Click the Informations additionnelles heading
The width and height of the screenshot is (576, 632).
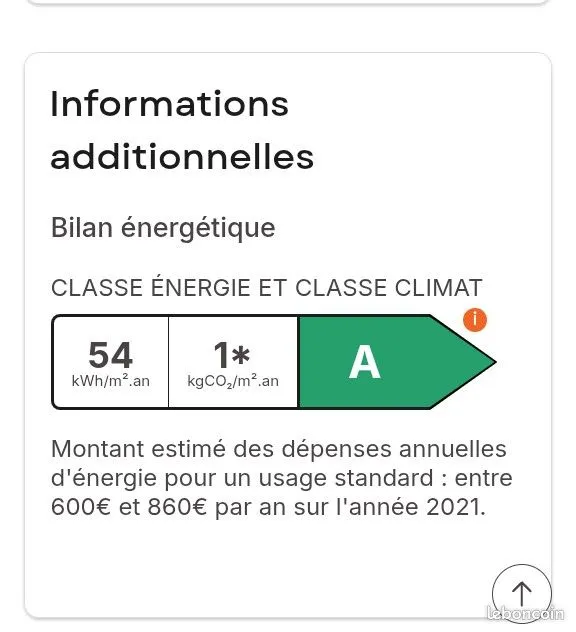182,130
